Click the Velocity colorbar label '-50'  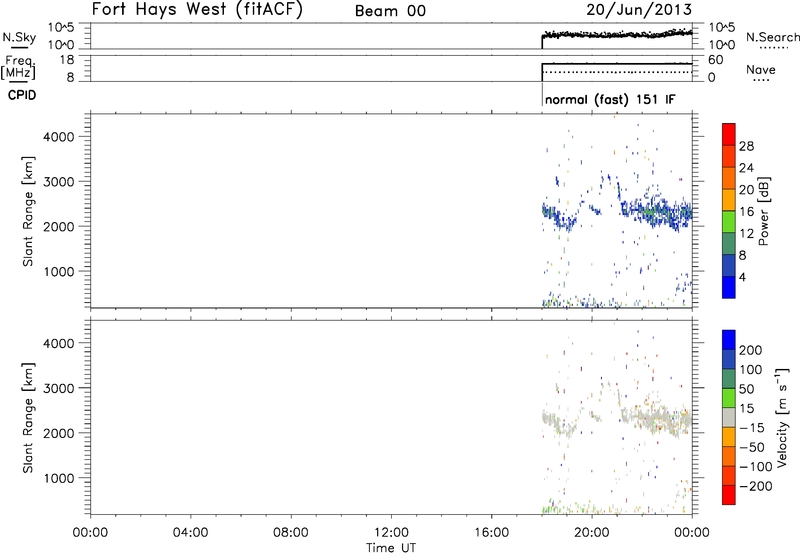click(752, 447)
